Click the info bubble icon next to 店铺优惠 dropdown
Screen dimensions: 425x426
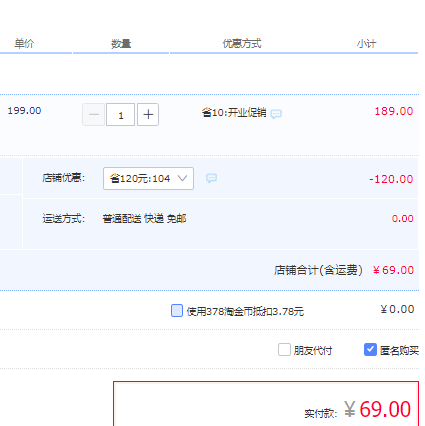click(x=211, y=178)
